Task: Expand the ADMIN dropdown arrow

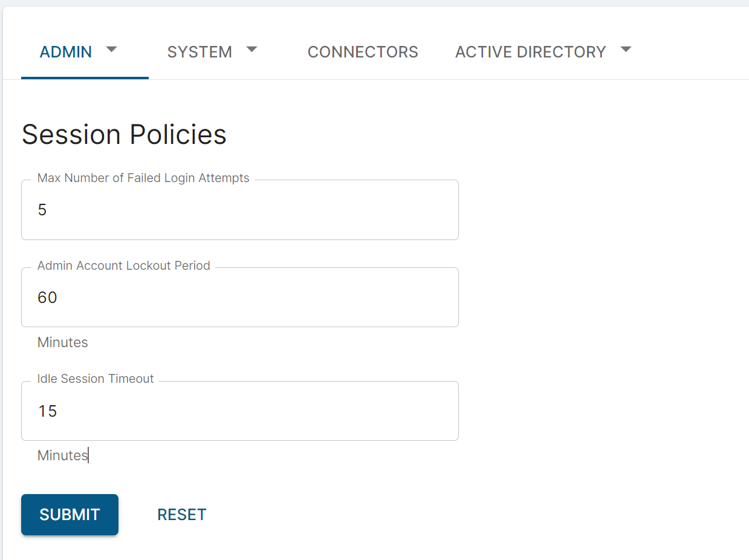Action: pyautogui.click(x=111, y=50)
